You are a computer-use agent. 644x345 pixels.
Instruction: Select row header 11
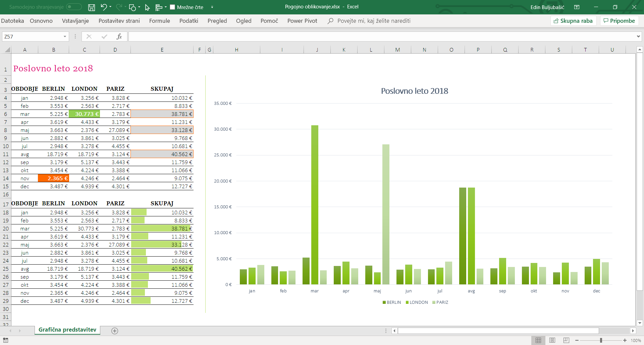(6, 154)
